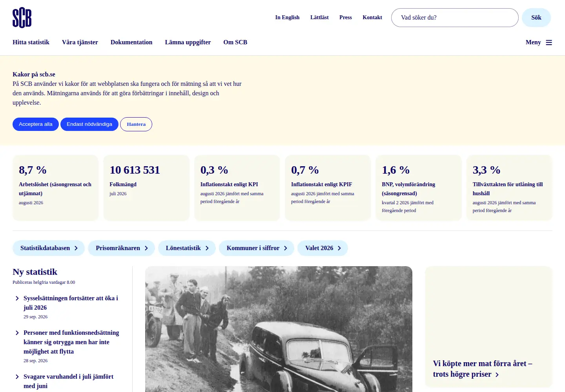Read 'Personer med funktionsnedsättning känner sig otrygga'
Viewport: 565px width, 392px height.
point(71,342)
